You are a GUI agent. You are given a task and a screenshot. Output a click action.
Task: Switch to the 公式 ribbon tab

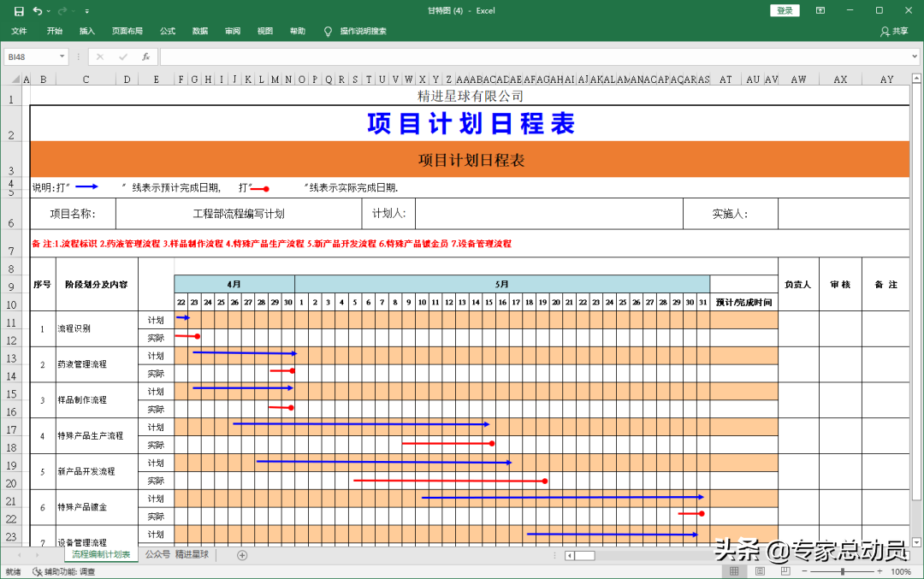pyautogui.click(x=168, y=32)
